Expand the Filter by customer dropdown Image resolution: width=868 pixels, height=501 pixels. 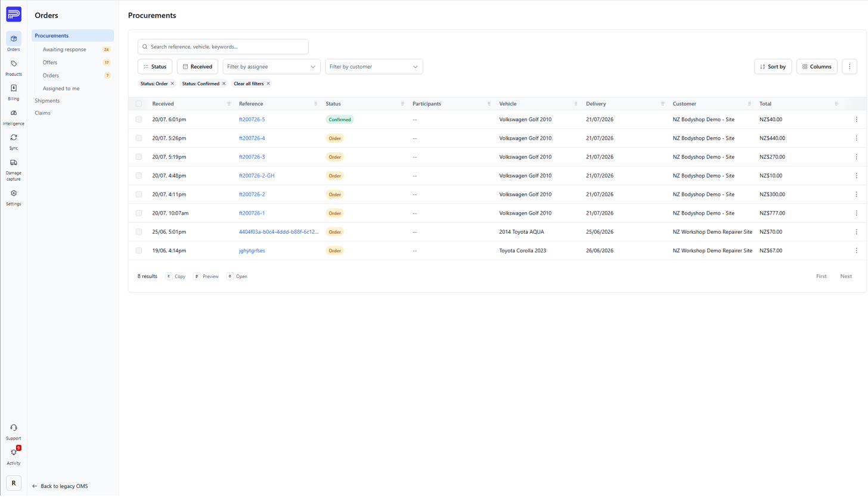tap(374, 67)
